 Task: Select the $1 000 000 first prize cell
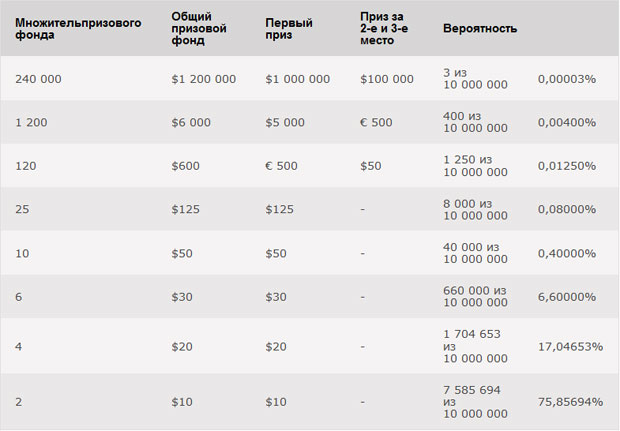pos(298,79)
